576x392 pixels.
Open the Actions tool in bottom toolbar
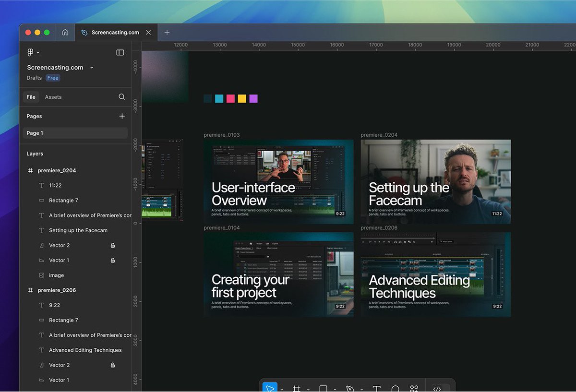(x=414, y=388)
